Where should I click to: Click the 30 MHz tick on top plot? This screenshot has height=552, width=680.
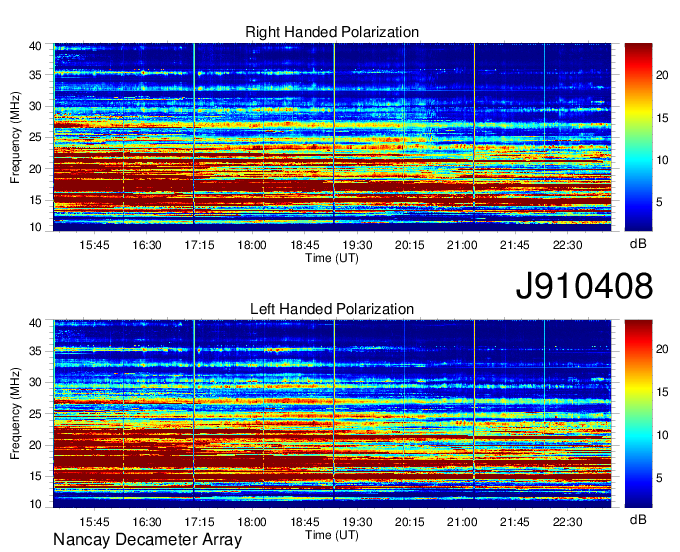[35, 106]
